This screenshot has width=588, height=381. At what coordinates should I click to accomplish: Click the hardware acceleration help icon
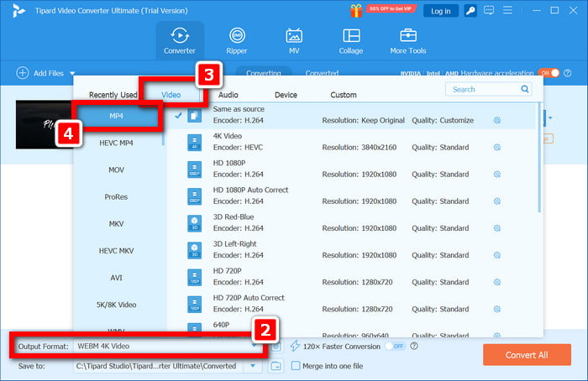point(567,73)
